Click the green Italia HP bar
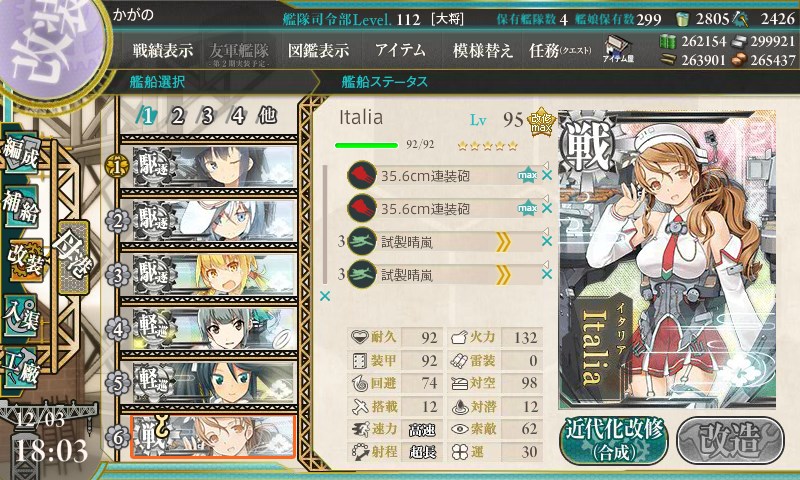800x480 pixels. coord(366,145)
